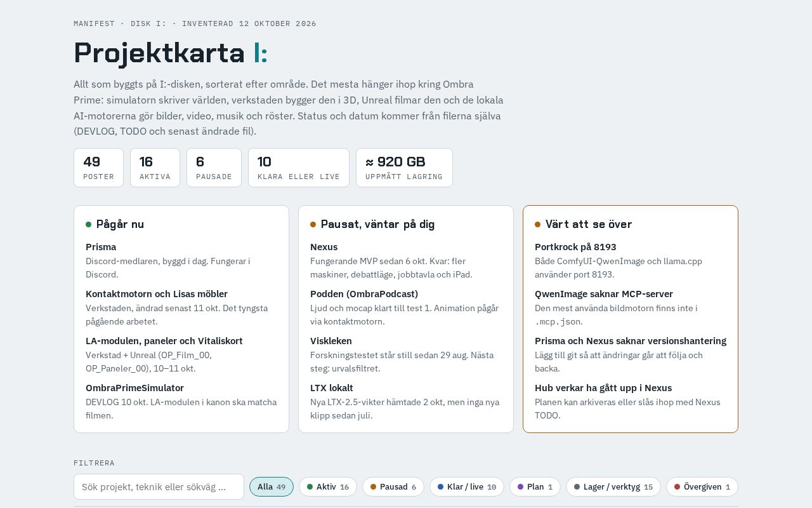Select the Alla 49 filter chip
812x508 pixels.
point(272,487)
